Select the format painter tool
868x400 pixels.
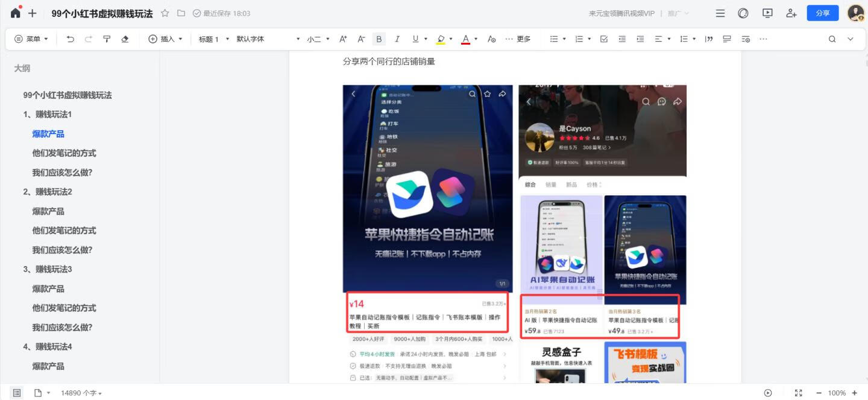click(107, 39)
